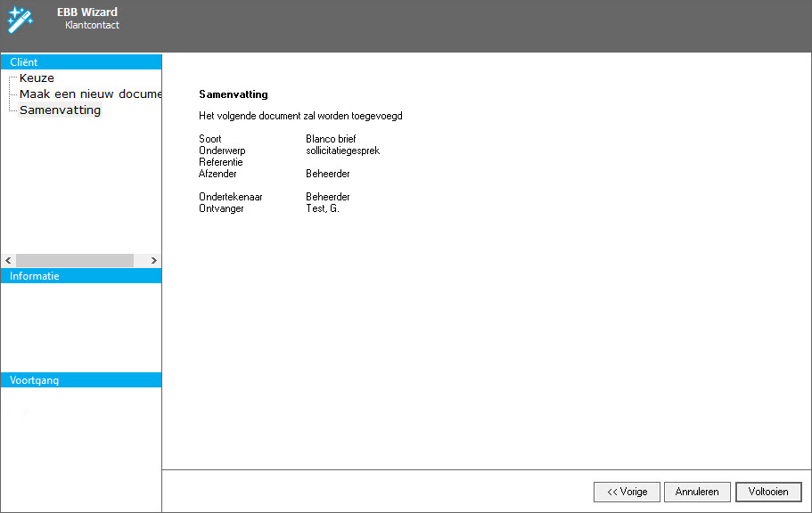Click the Beheerder value next to Afzender
The width and height of the screenshot is (812, 513).
(328, 175)
